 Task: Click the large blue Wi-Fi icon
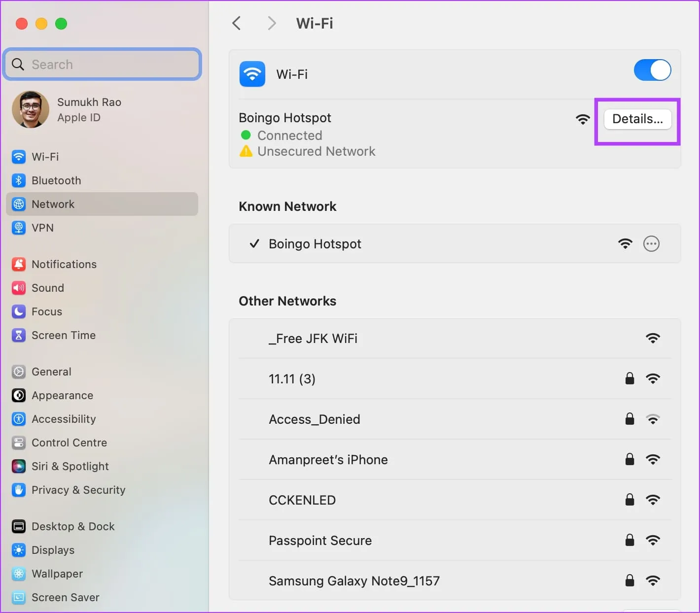pyautogui.click(x=252, y=74)
